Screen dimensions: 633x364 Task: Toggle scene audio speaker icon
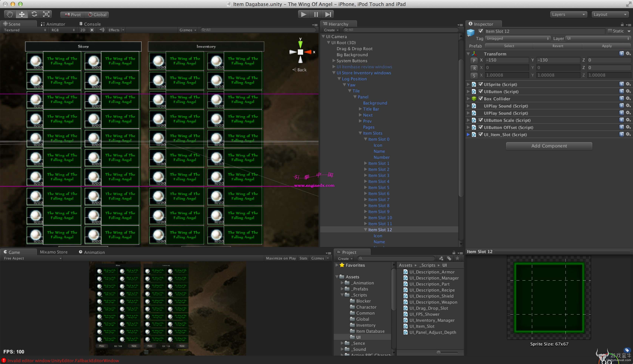point(102,30)
